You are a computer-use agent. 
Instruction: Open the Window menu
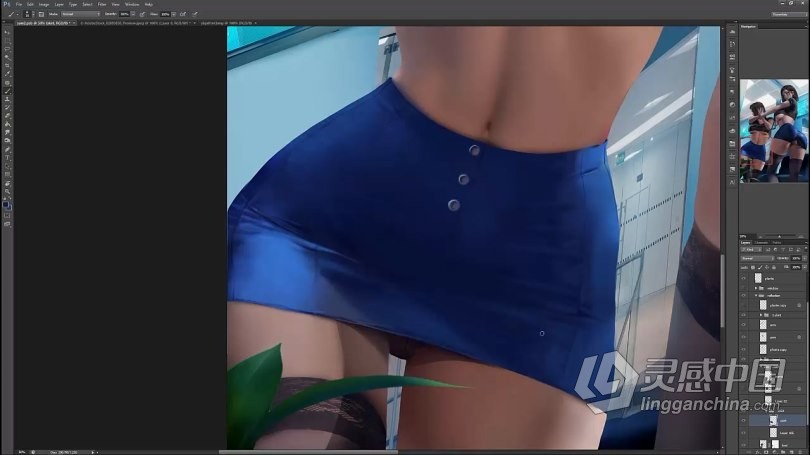[132, 4]
